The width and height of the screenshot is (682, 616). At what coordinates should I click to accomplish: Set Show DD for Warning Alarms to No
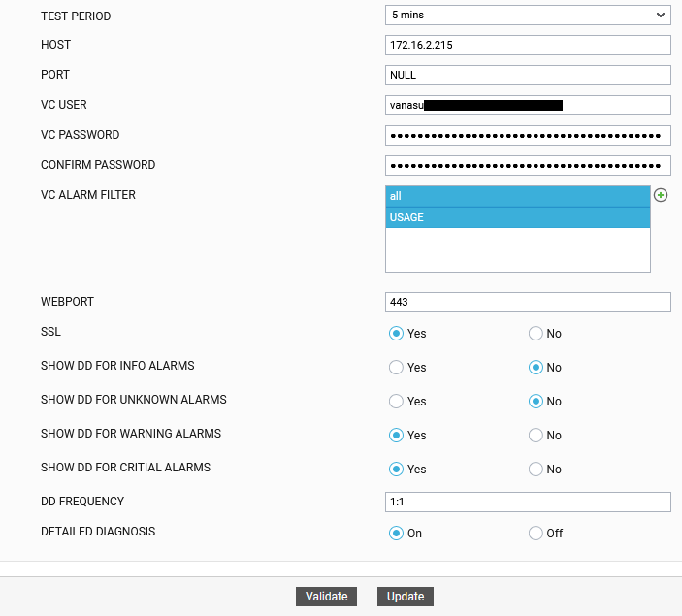point(536,436)
